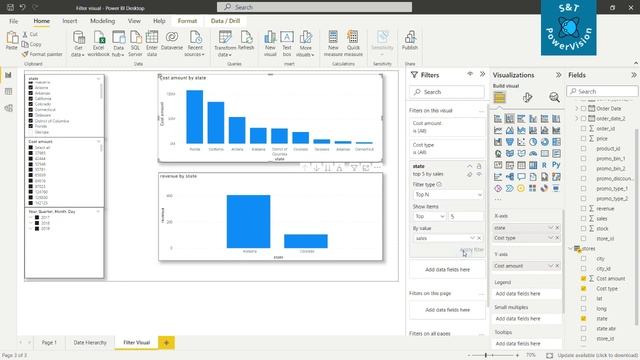Screen dimensions: 640x360
Task: Expand the Order Date field
Action: pyautogui.click(x=577, y=109)
